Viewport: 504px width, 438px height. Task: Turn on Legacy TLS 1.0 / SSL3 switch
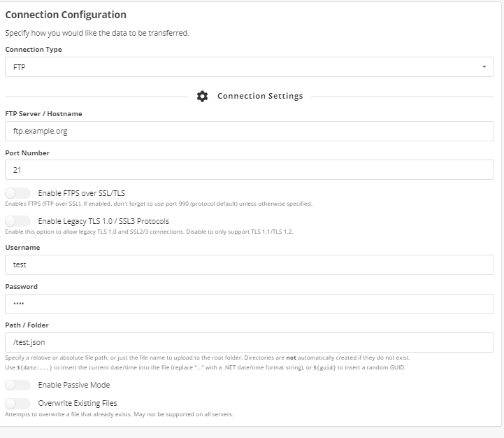pyautogui.click(x=18, y=221)
